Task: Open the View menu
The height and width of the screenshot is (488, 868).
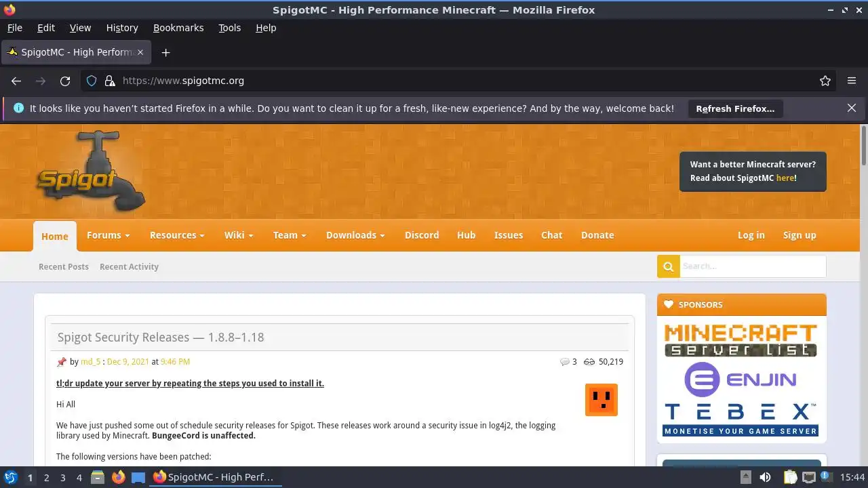Action: (x=80, y=28)
